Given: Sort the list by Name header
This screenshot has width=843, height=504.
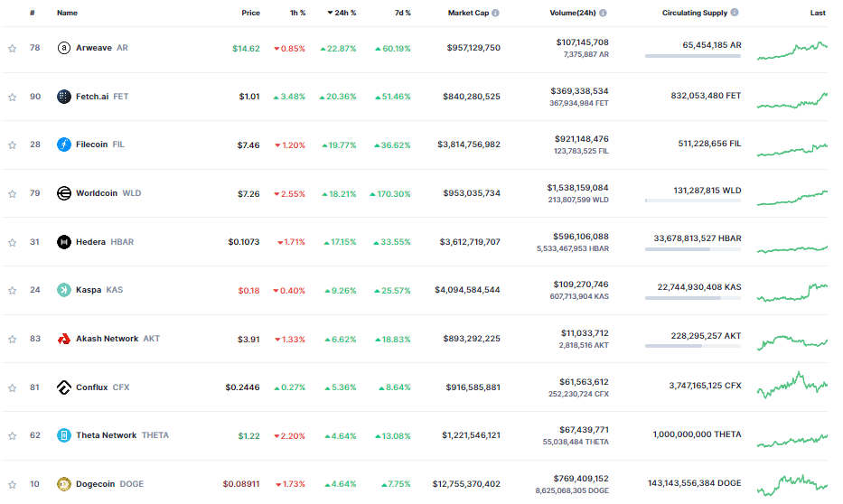Looking at the screenshot, I should click(67, 14).
